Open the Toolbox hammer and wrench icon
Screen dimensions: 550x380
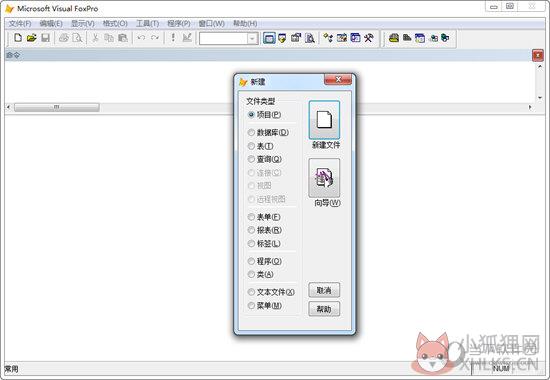pyautogui.click(x=369, y=38)
